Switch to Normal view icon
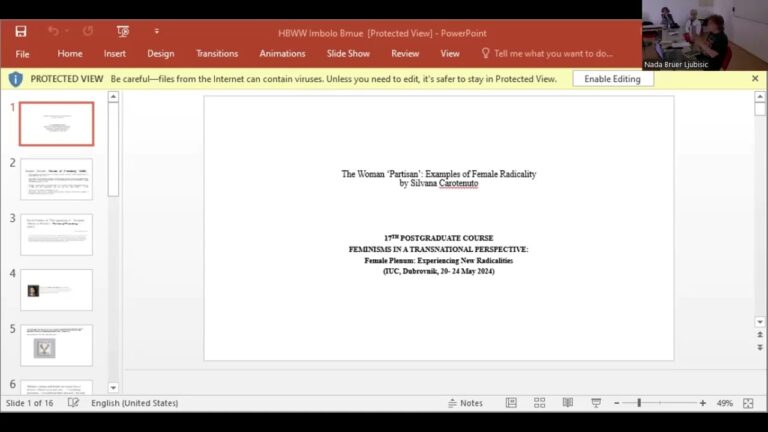Image resolution: width=768 pixels, height=432 pixels. 511,403
